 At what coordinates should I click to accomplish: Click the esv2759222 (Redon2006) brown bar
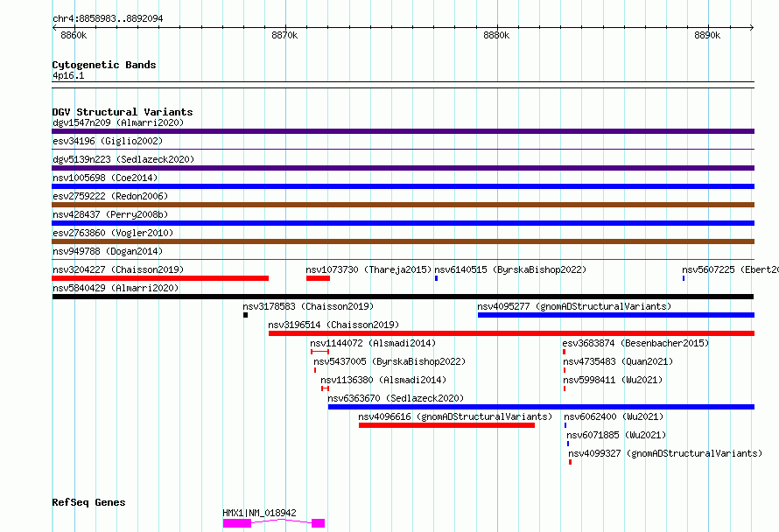click(403, 205)
